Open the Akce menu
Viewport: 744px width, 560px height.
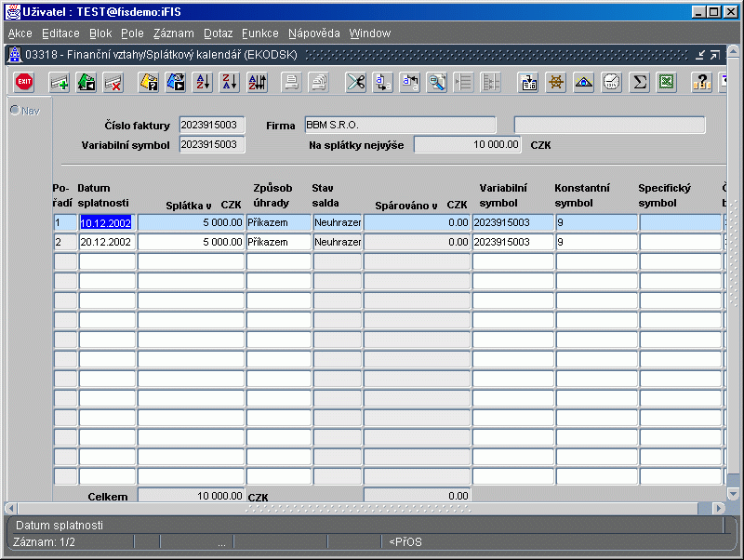(20, 33)
